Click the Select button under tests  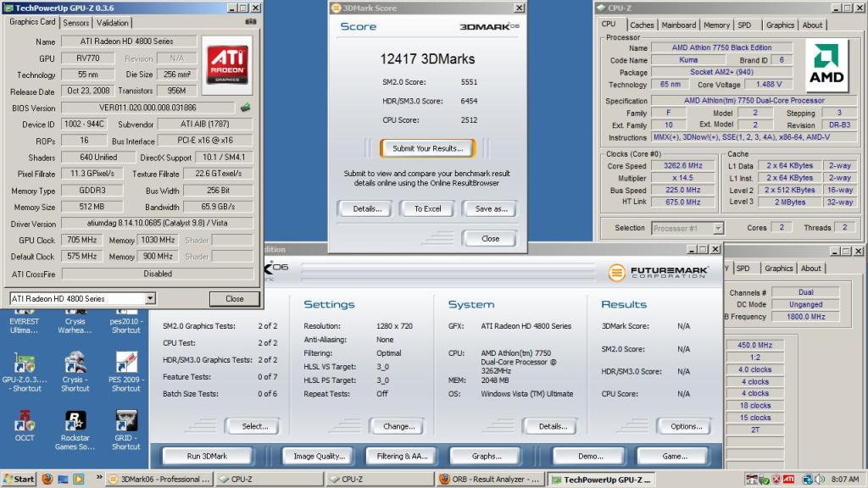pyautogui.click(x=254, y=426)
